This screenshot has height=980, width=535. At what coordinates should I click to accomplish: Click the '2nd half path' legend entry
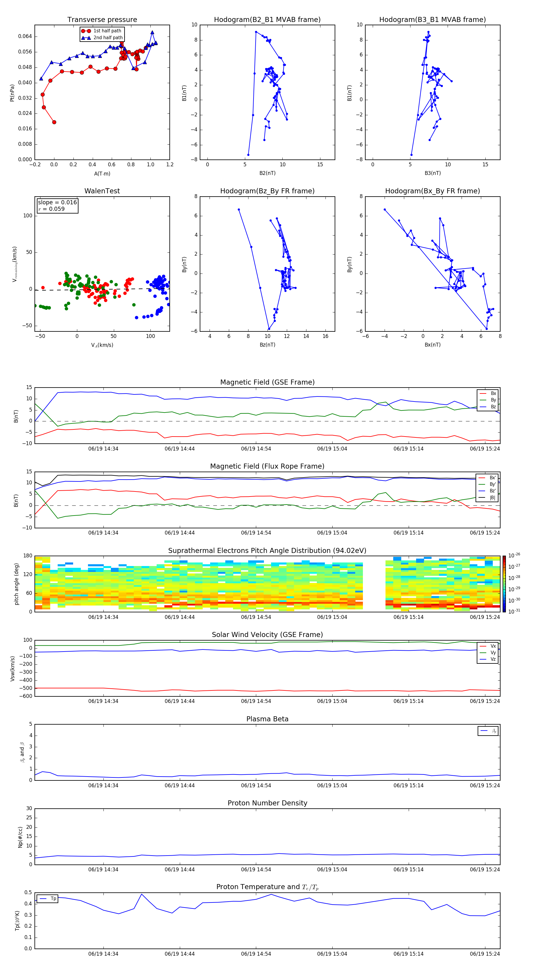102,38
